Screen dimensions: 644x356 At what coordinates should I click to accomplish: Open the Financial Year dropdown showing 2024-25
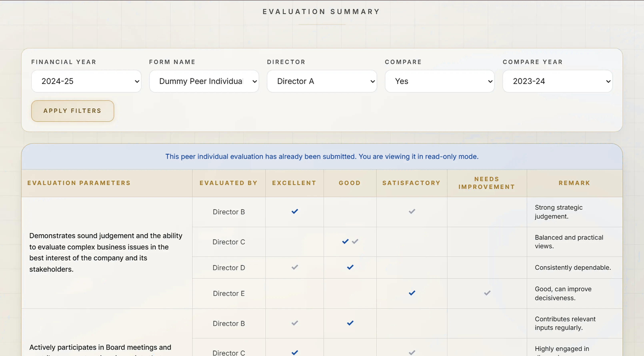(86, 81)
